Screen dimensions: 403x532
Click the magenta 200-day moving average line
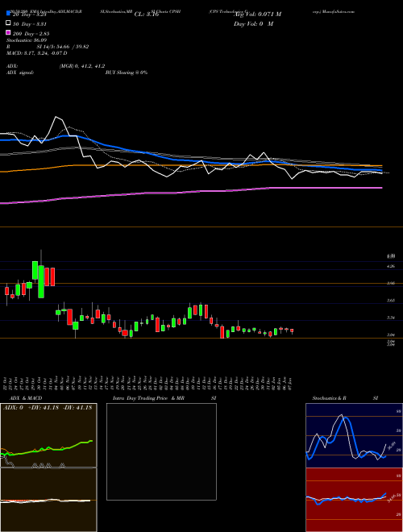click(190, 192)
